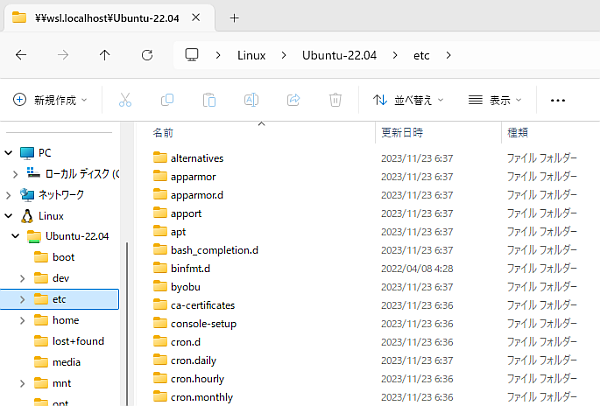Click the network icon in sidebar
The image size is (600, 406).
[x=27, y=195]
